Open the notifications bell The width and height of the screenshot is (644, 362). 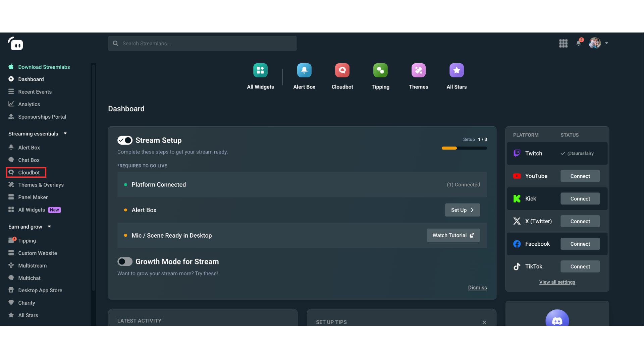coord(579,43)
